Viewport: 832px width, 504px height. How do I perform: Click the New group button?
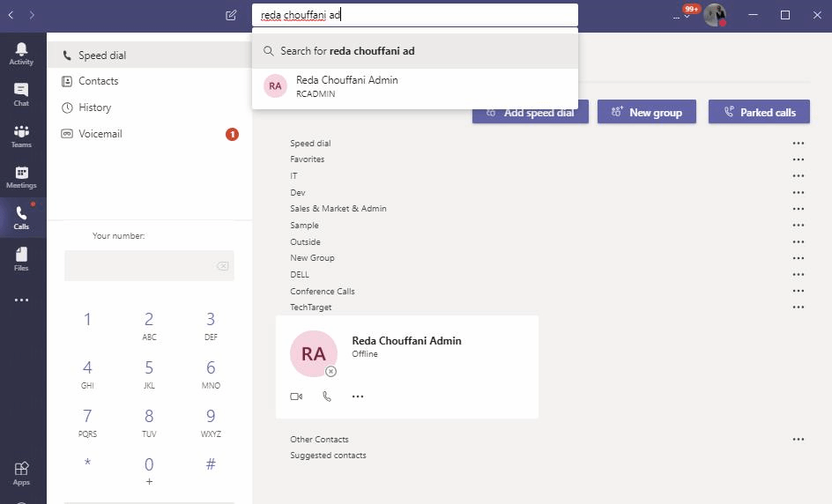646,112
